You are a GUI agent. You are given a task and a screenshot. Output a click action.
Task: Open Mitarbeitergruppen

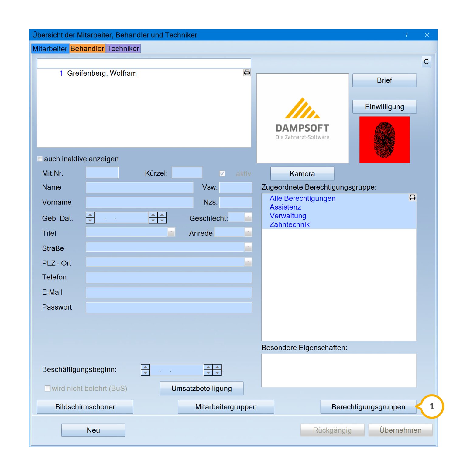226,407
